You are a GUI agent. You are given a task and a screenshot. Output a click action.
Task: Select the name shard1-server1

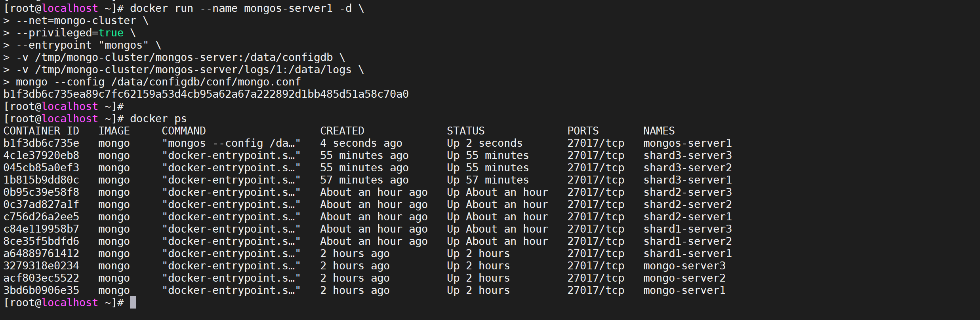coord(688,254)
